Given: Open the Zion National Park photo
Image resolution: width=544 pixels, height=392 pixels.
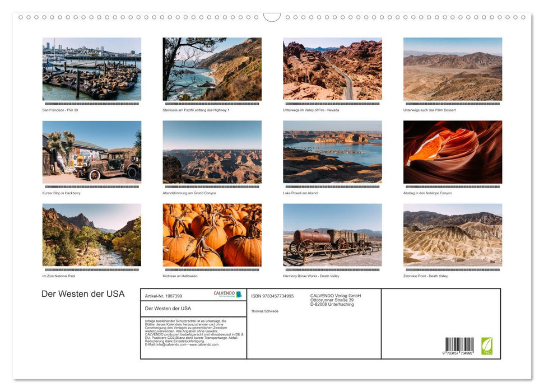Looking at the screenshot, I should pyautogui.click(x=92, y=235).
